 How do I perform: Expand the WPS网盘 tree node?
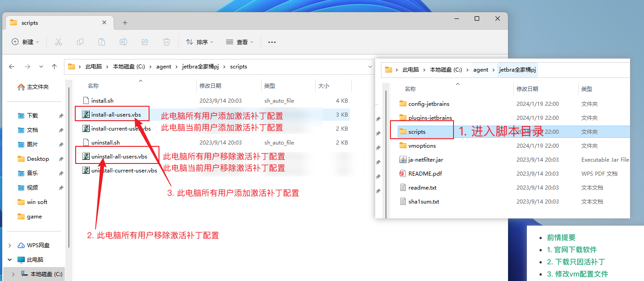[10, 245]
